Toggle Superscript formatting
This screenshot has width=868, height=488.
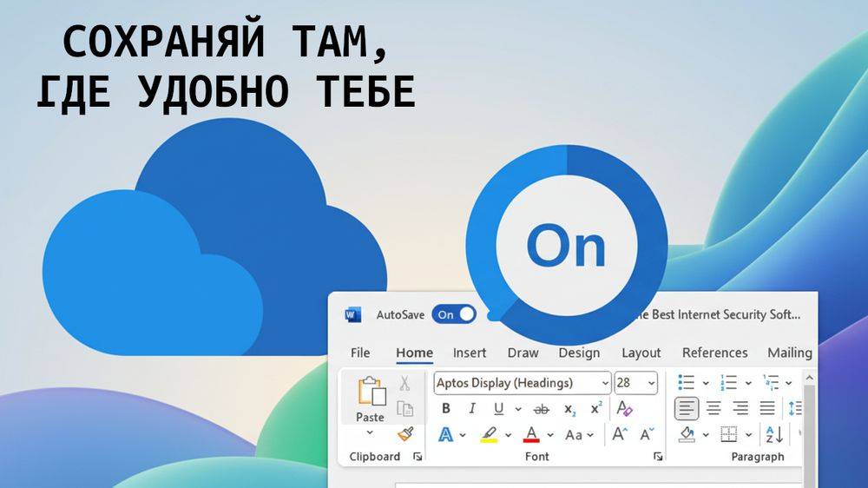(596, 408)
